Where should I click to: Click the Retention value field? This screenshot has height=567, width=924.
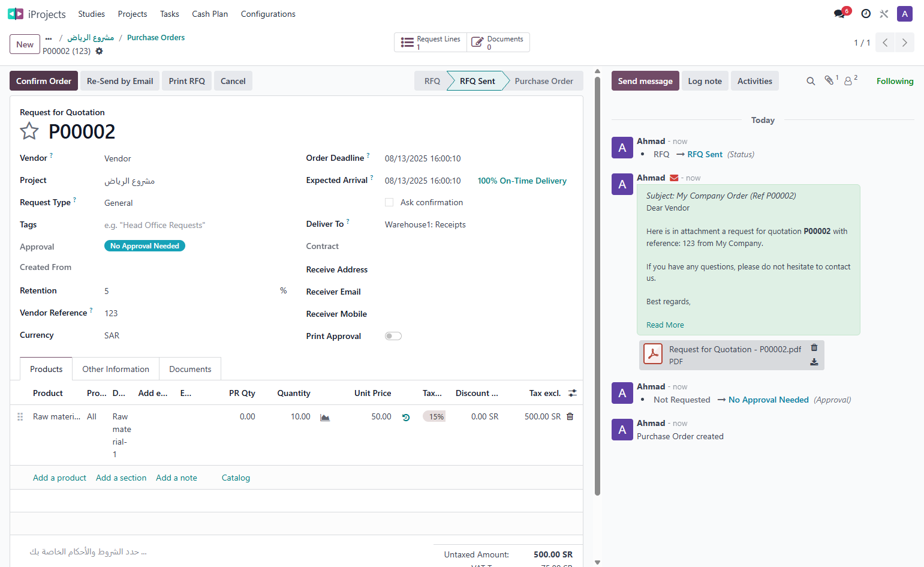pos(191,291)
